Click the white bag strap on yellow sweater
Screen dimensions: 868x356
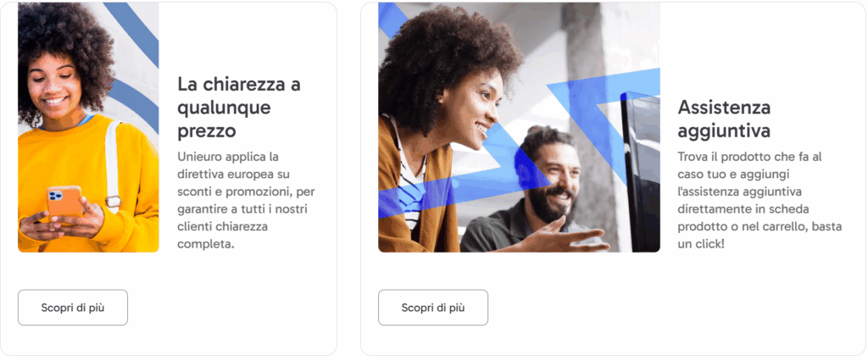[x=113, y=166]
